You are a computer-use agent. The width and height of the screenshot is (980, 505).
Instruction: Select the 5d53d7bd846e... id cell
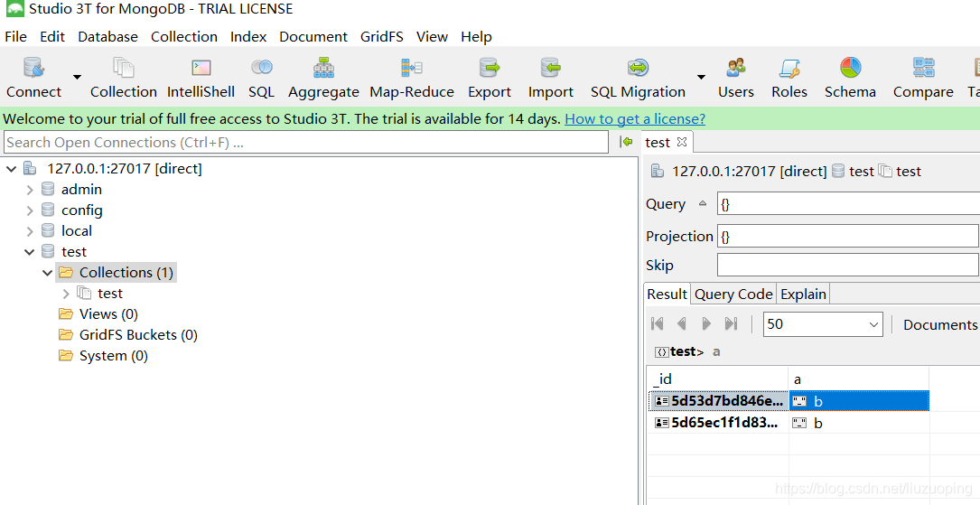coord(719,400)
